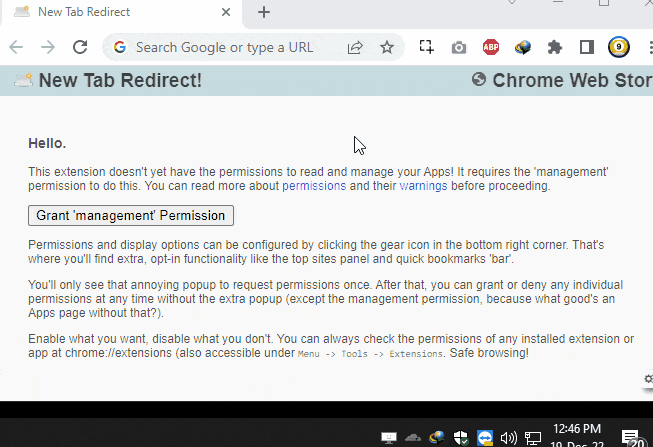The height and width of the screenshot is (447, 653).
Task: Click the New Tab Redirect! header title
Action: pyautogui.click(x=120, y=80)
